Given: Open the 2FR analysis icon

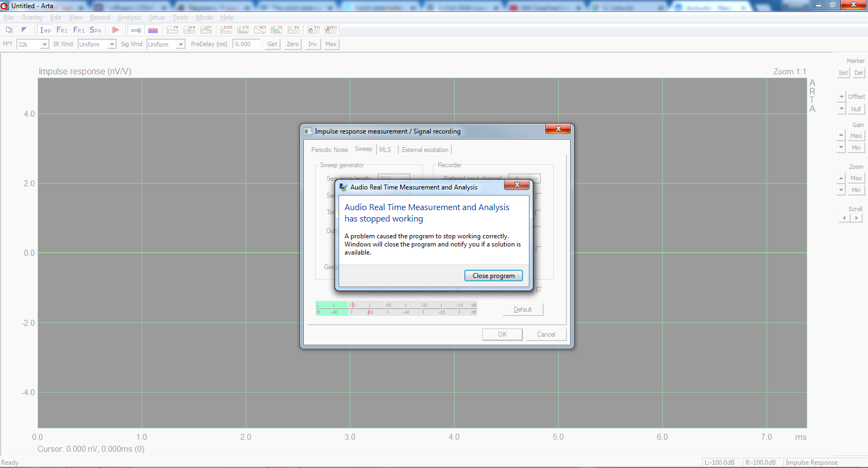Looking at the screenshot, I should tap(189, 30).
